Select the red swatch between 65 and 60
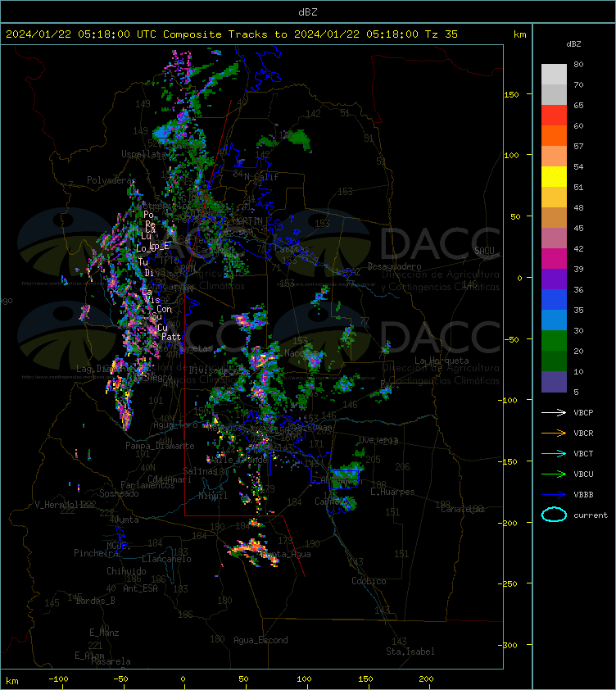616x690 pixels. pos(554,116)
